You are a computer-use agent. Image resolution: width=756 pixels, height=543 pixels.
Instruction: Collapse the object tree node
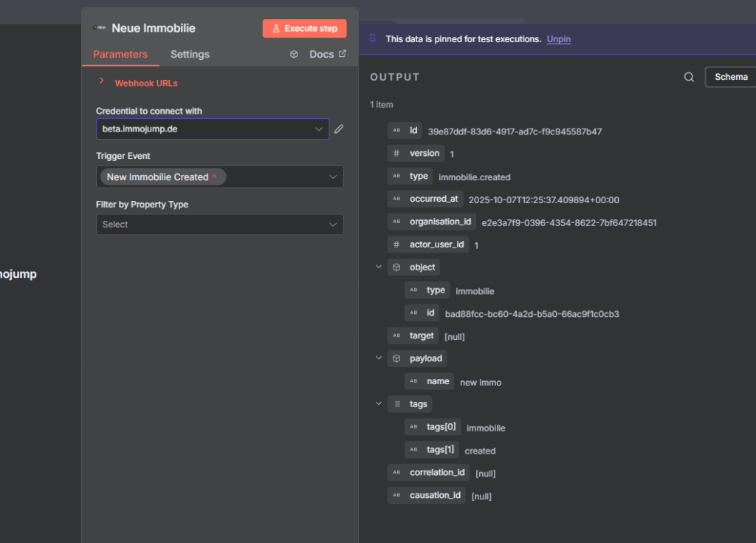(379, 267)
